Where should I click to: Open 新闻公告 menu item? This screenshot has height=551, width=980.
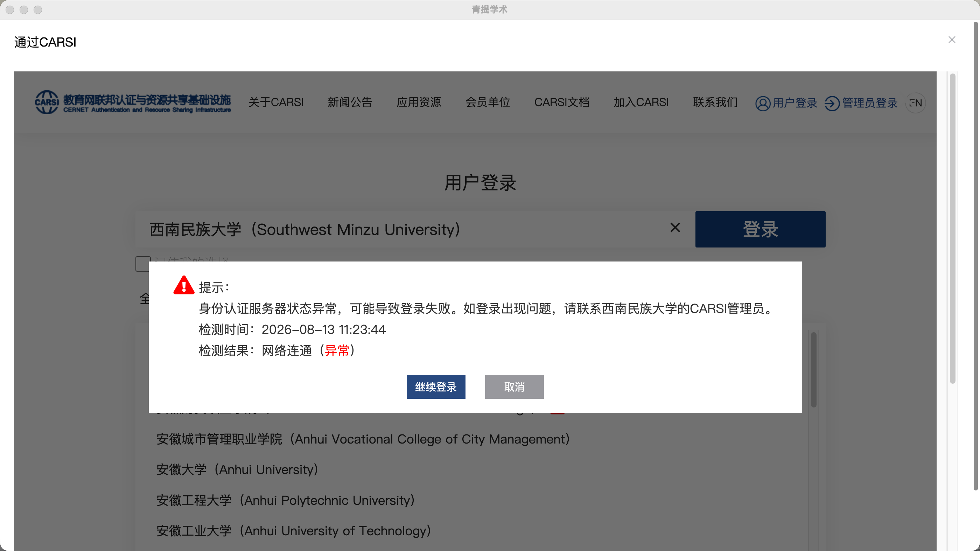(x=350, y=102)
